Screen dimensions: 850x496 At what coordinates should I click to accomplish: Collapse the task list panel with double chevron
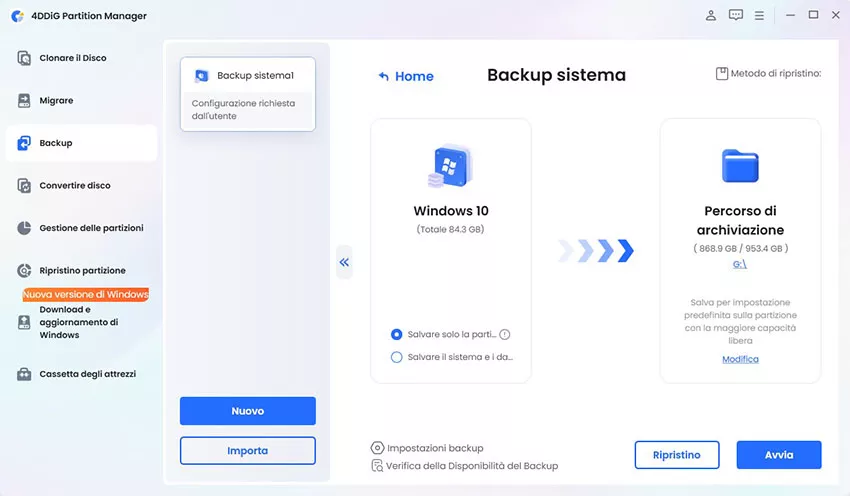click(x=344, y=262)
